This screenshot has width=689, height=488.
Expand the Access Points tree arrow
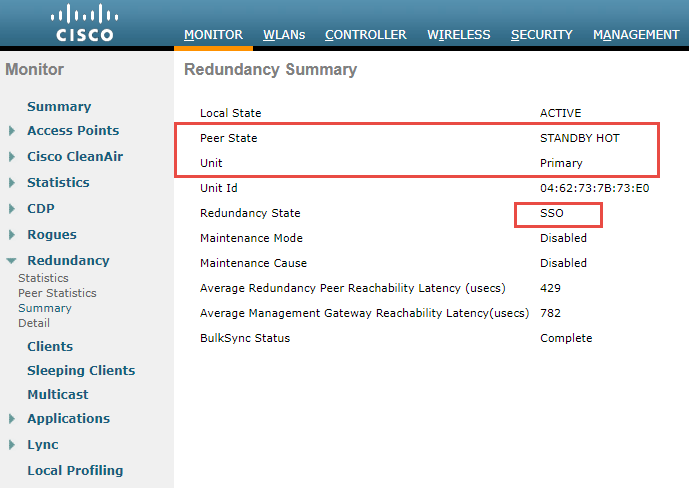[x=12, y=131]
